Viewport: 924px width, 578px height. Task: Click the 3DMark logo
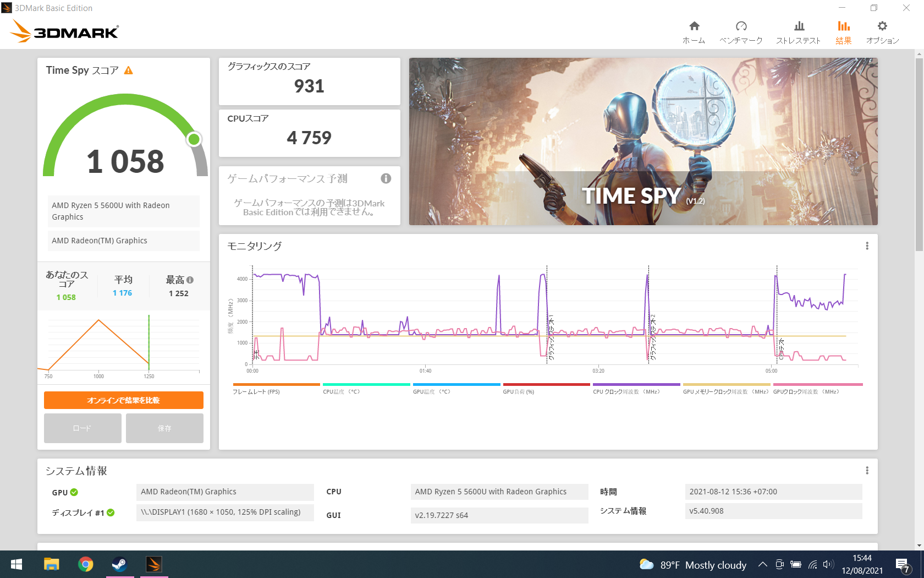pos(64,31)
